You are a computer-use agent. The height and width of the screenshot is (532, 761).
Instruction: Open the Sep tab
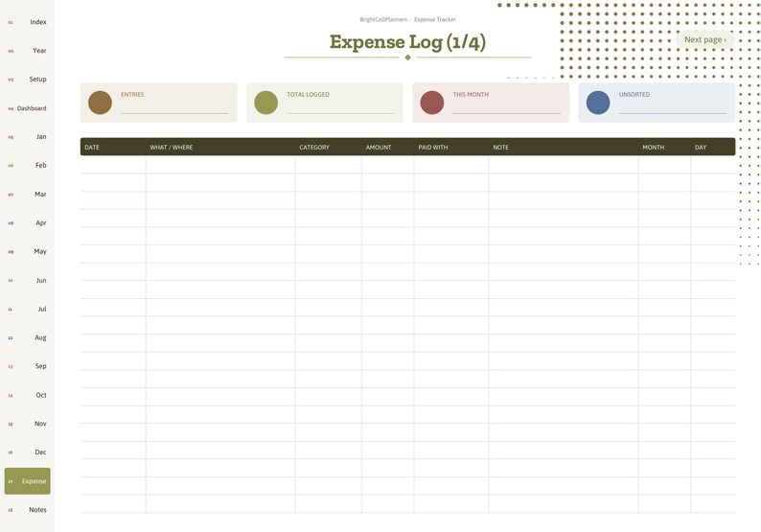click(x=27, y=366)
